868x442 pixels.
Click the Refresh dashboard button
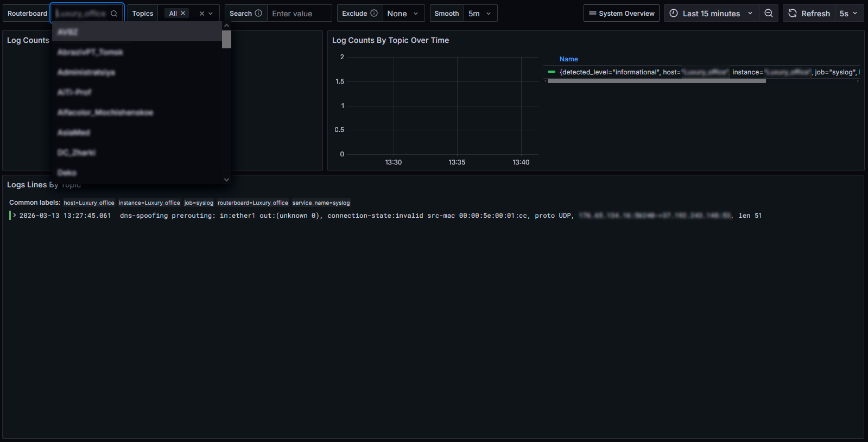point(809,14)
